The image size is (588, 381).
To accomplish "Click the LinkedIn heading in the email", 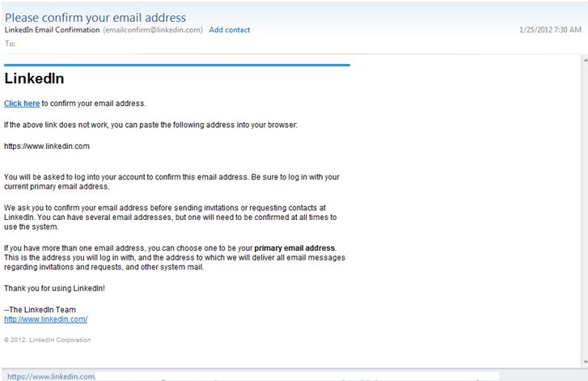I will pos(34,79).
